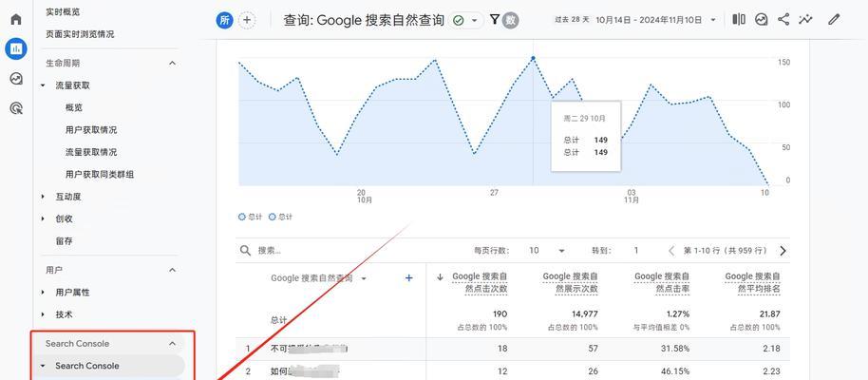The image size is (868, 380).
Task: Click the 转到 page number field
Action: 636,251
